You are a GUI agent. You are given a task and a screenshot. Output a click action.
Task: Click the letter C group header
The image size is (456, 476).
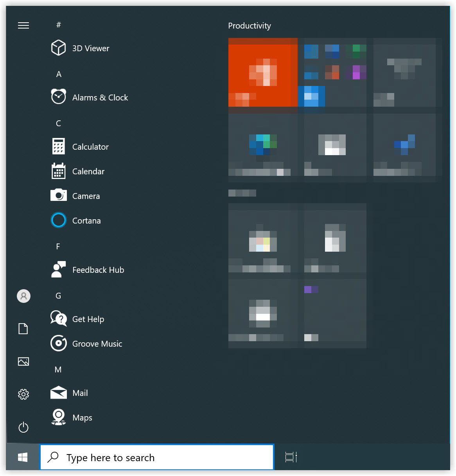[59, 123]
